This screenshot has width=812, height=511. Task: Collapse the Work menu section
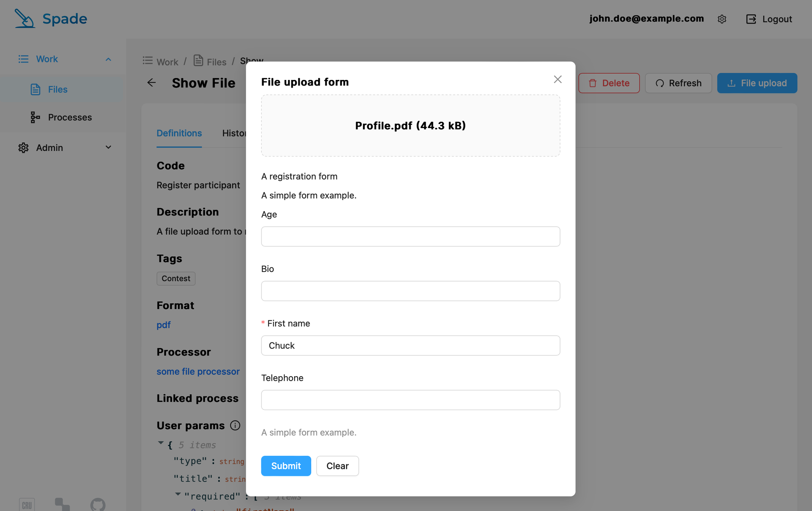point(108,59)
